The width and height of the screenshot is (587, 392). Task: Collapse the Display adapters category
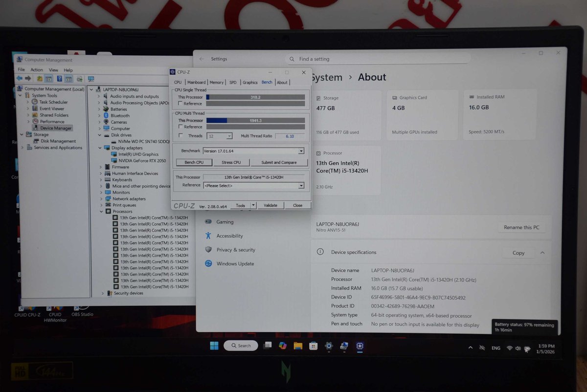(x=101, y=148)
